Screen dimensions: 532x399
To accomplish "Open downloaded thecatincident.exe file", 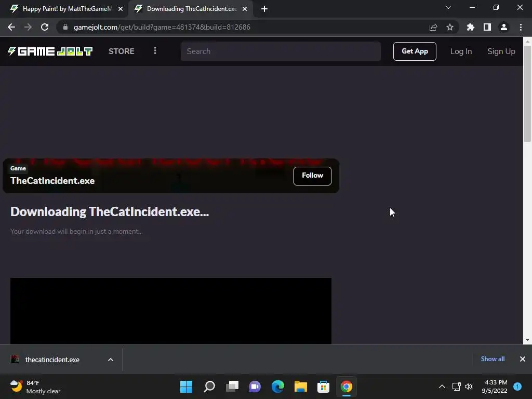I will pos(52,360).
